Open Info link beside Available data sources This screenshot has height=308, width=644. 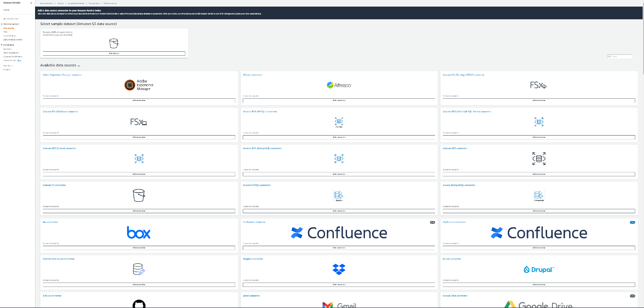[79, 66]
